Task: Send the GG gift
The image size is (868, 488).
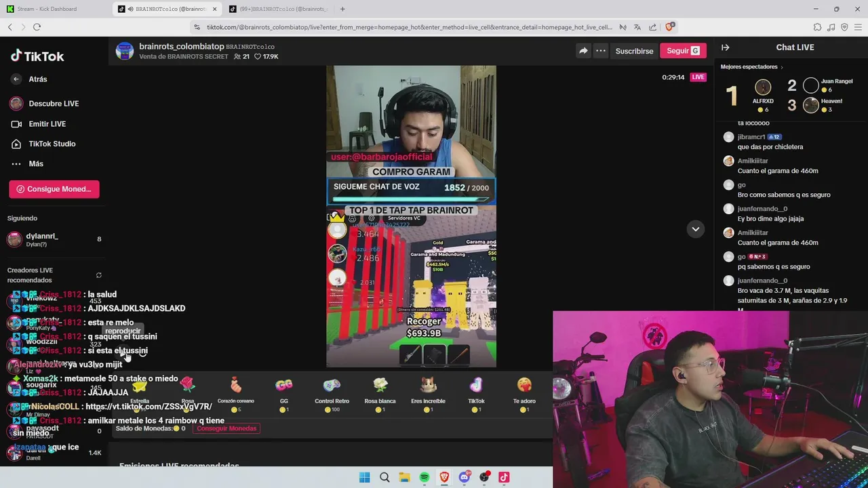Action: pos(283,393)
